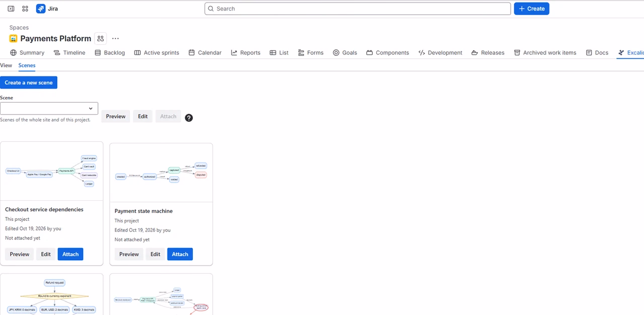Click the search magnifier icon

(211, 9)
